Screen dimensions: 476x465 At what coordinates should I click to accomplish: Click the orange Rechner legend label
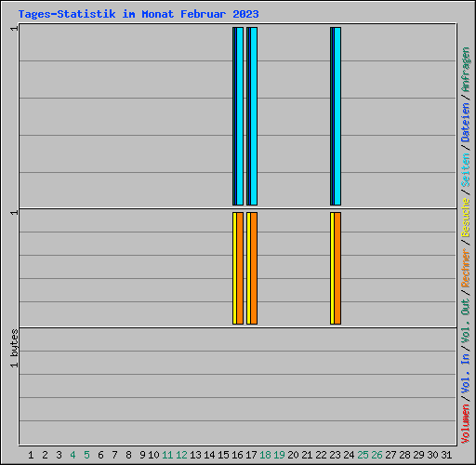[466, 268]
